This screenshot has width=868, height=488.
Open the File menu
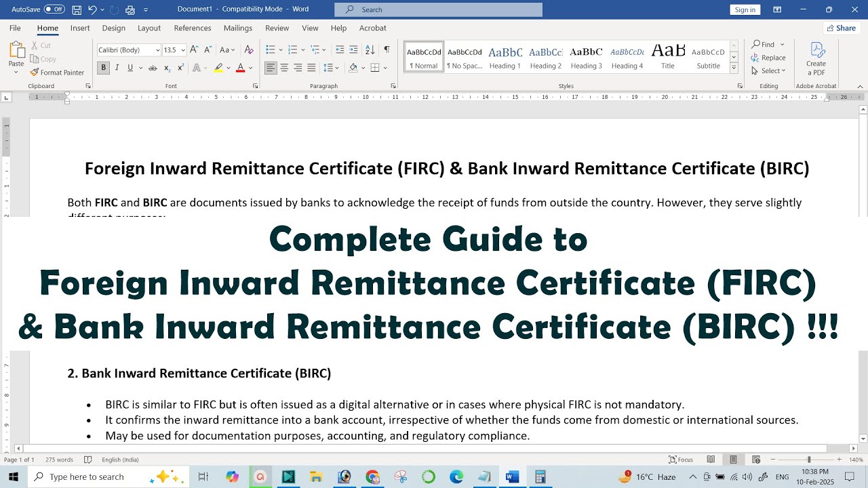(15, 28)
